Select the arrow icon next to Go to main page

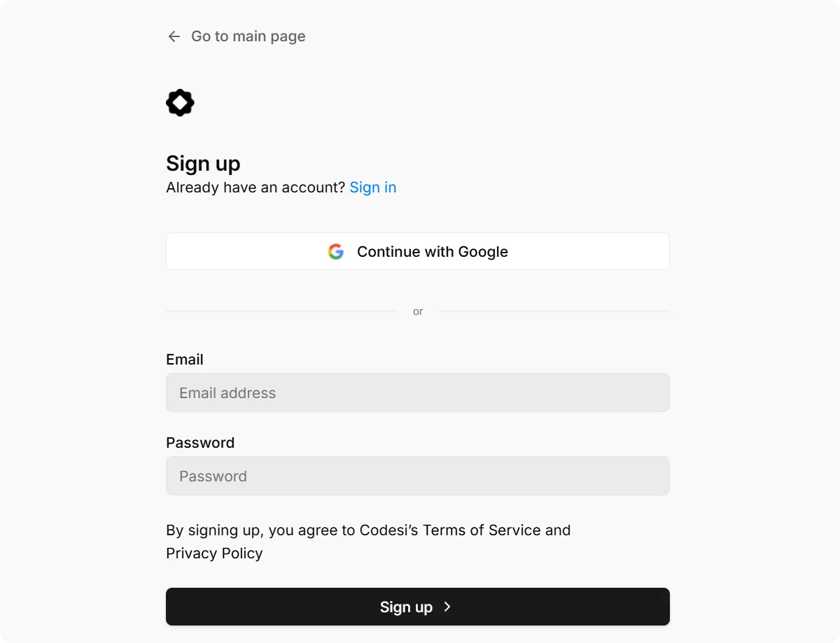click(174, 36)
